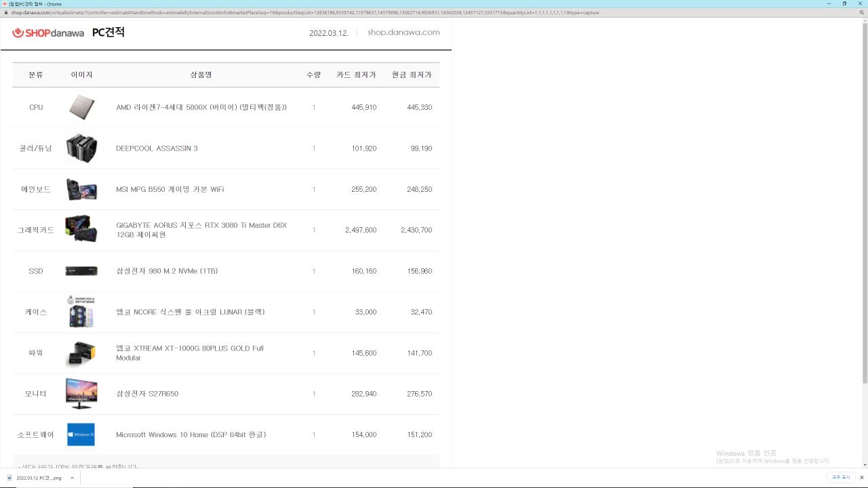868x488 pixels.
Task: Click product name AMD 라이젠7-4세대 5800X
Action: click(201, 107)
